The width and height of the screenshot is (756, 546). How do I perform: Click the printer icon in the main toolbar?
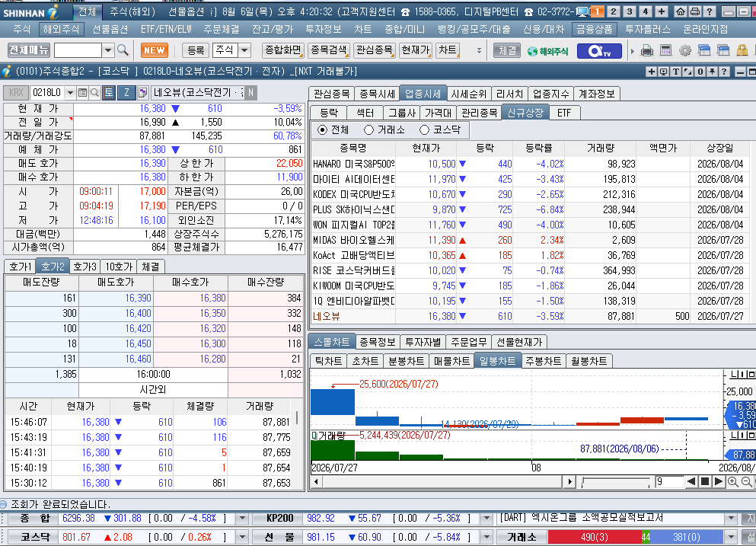[x=647, y=50]
